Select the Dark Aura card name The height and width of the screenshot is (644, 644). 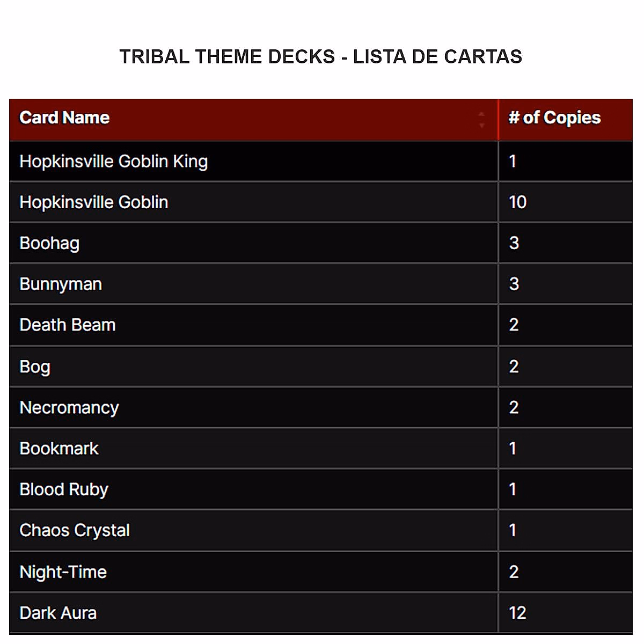click(x=58, y=613)
